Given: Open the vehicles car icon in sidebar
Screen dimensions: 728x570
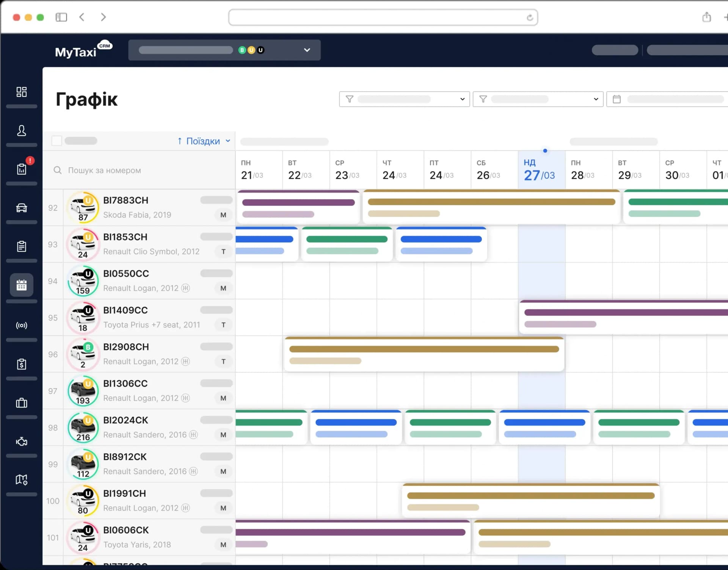Looking at the screenshot, I should [22, 208].
